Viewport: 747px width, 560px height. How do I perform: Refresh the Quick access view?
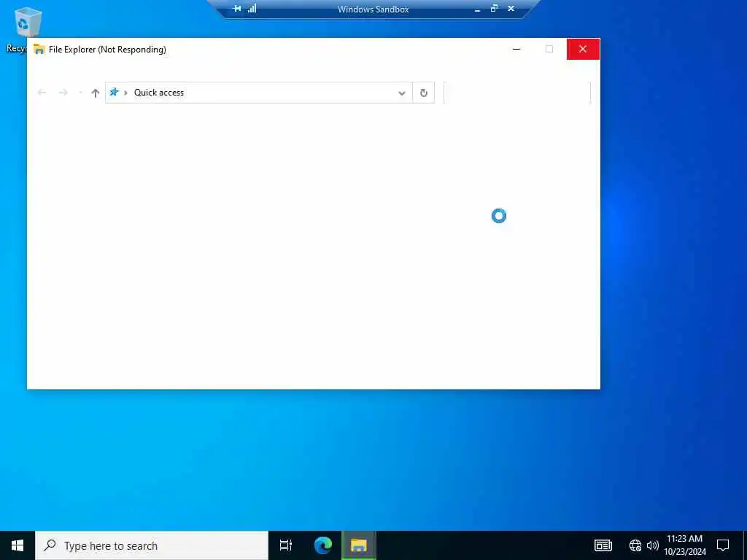coord(424,93)
